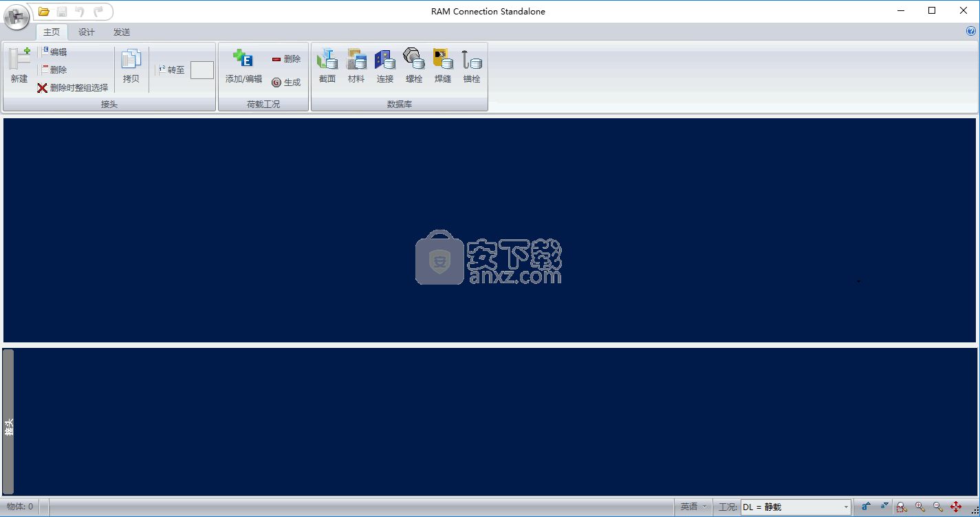Focus the 转至 number input box
The width and height of the screenshot is (980, 517).
pyautogui.click(x=202, y=69)
